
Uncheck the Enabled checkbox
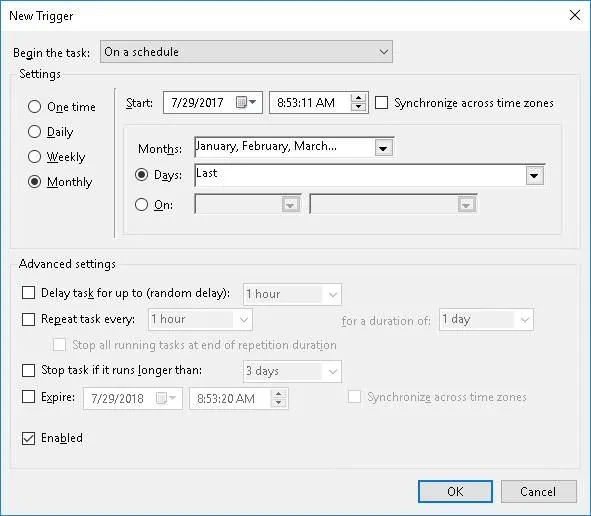tap(29, 438)
